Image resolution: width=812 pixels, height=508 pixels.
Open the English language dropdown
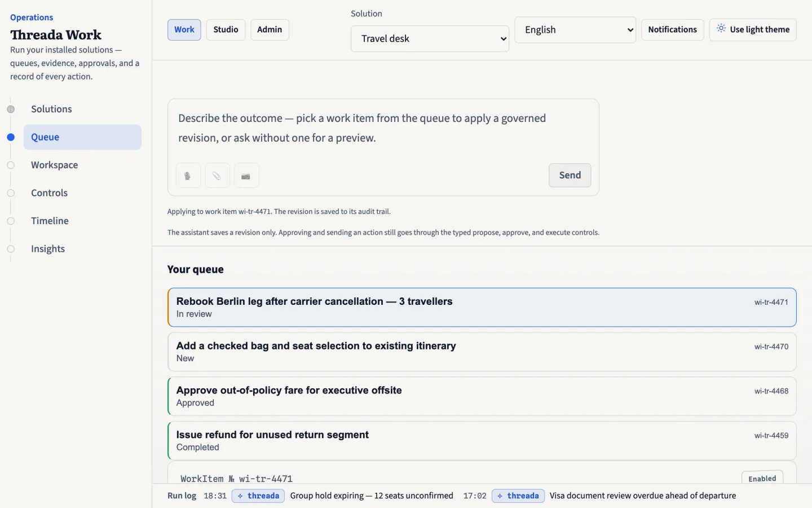(575, 29)
